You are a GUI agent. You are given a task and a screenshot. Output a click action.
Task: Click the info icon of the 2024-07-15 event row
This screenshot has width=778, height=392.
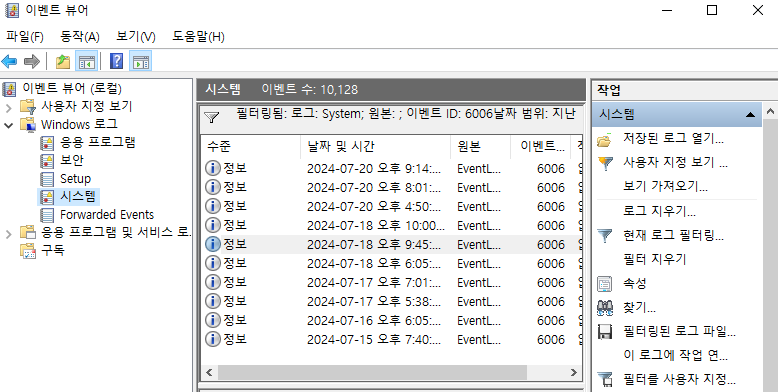[212, 339]
